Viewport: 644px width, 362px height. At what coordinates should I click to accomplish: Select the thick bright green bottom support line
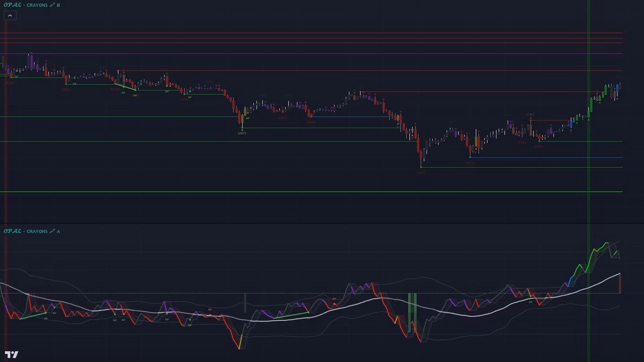pos(314,192)
